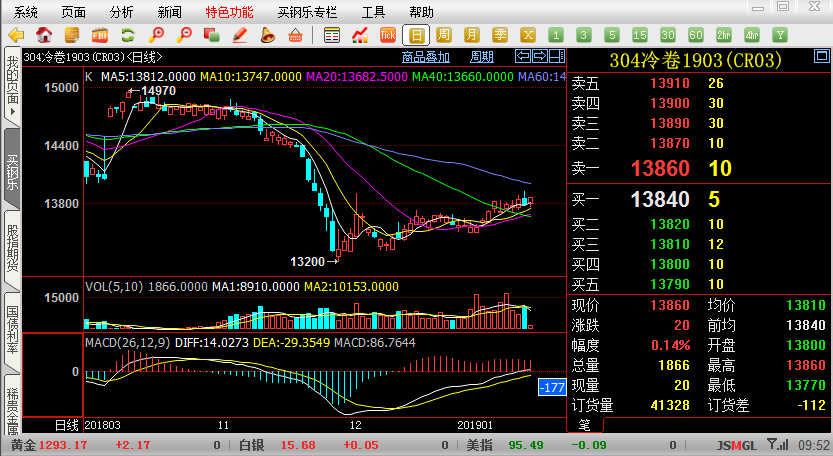
Task: Zoom out with the minus magnifier icon
Action: [x=184, y=35]
